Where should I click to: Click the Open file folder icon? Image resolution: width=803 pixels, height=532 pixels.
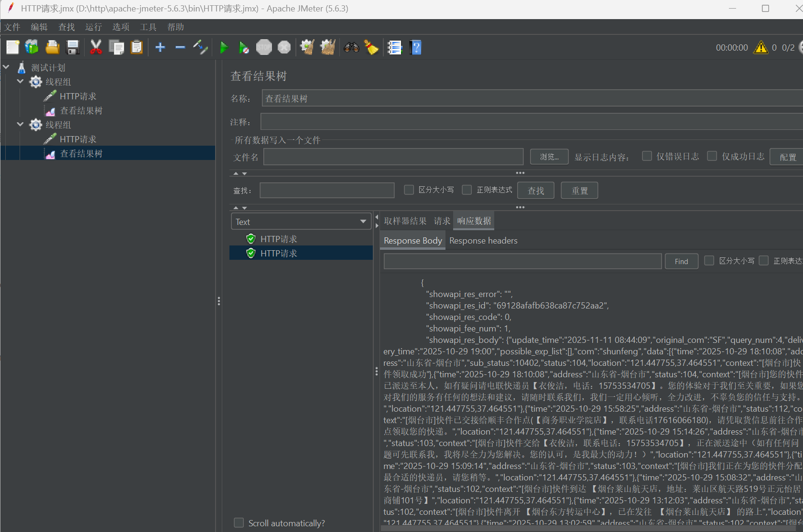click(x=52, y=47)
